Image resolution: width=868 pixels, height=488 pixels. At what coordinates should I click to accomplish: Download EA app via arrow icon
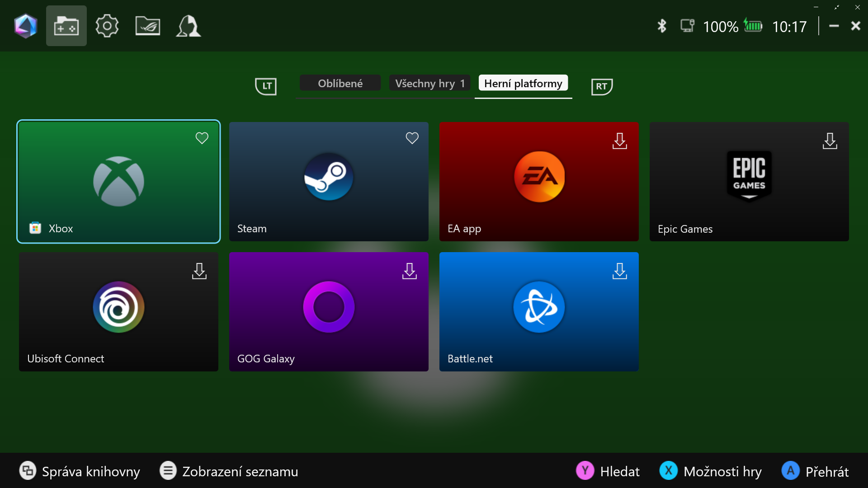coord(619,141)
